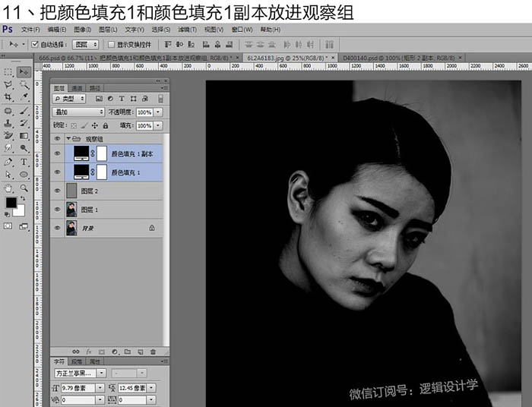Toggle Quick Mask mode icon
532x407 pixels.
pyautogui.click(x=8, y=226)
